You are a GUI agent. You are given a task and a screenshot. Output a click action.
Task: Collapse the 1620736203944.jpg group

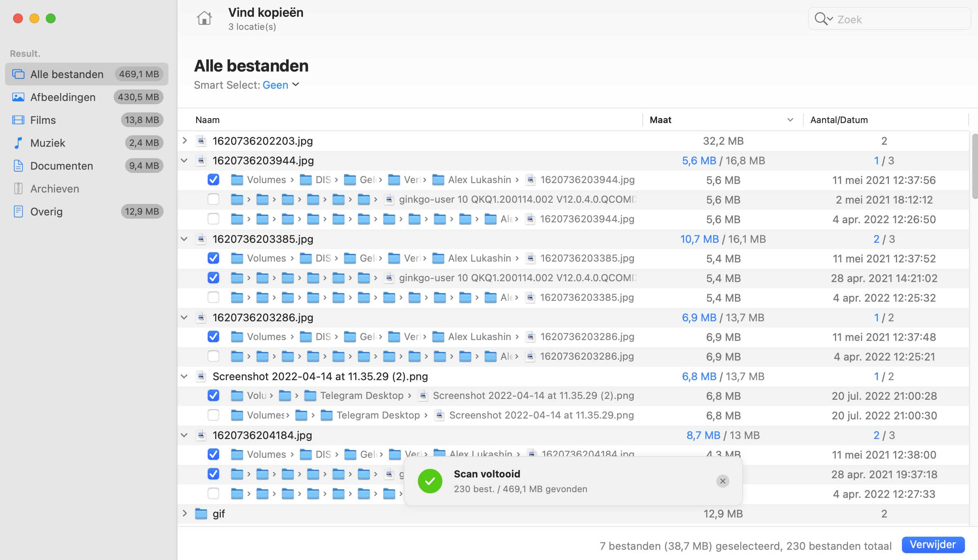point(184,161)
